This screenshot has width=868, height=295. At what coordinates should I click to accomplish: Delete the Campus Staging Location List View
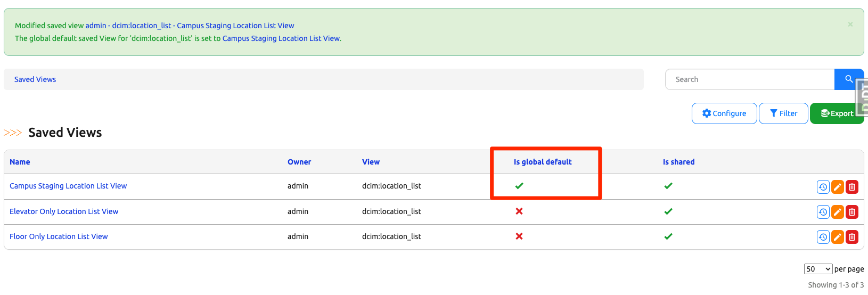[x=852, y=187]
